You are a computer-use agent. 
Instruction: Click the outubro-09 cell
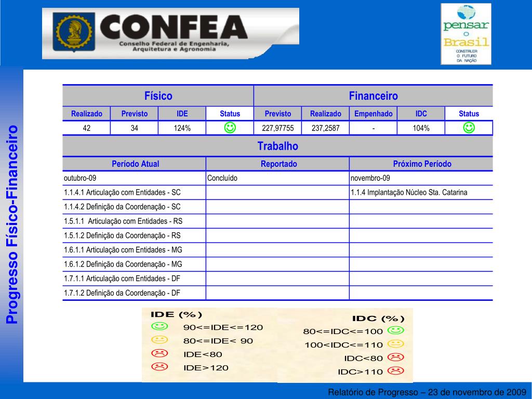point(135,178)
